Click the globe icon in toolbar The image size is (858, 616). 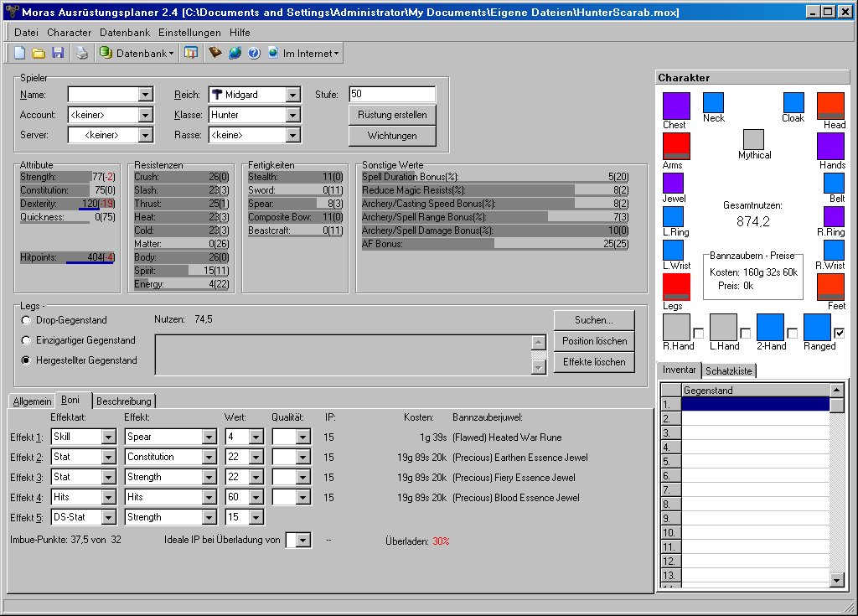click(x=235, y=53)
